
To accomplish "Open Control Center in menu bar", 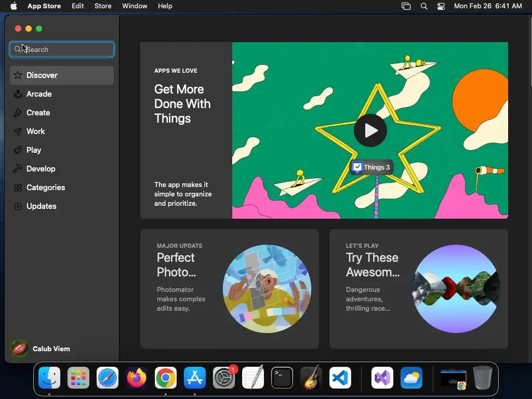I will point(441,6).
